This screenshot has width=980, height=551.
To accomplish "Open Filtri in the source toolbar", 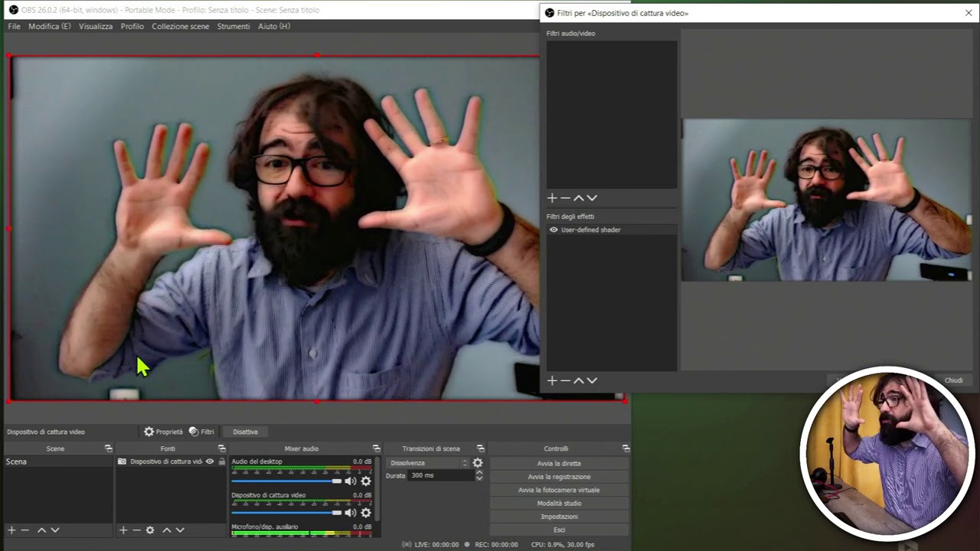I will tap(201, 432).
